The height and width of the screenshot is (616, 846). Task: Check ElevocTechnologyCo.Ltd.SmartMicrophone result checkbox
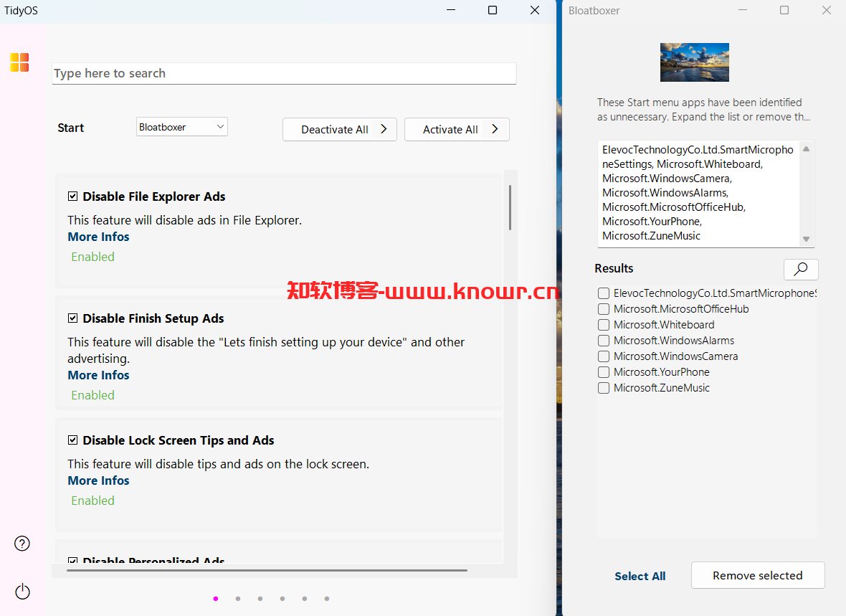coord(604,293)
